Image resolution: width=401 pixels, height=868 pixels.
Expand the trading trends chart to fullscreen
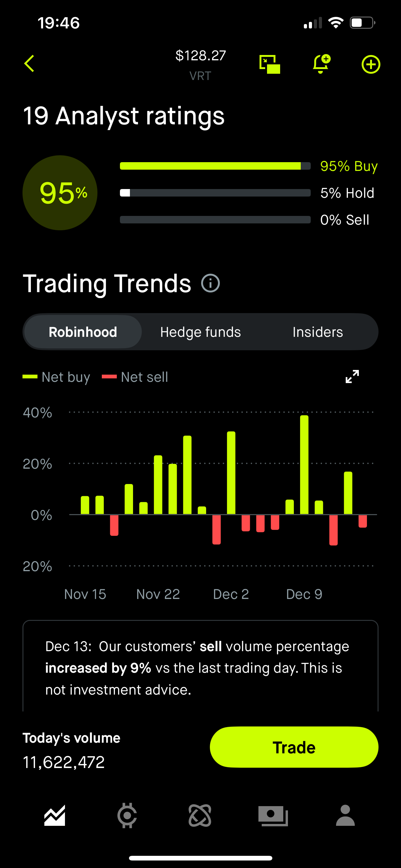click(x=352, y=377)
